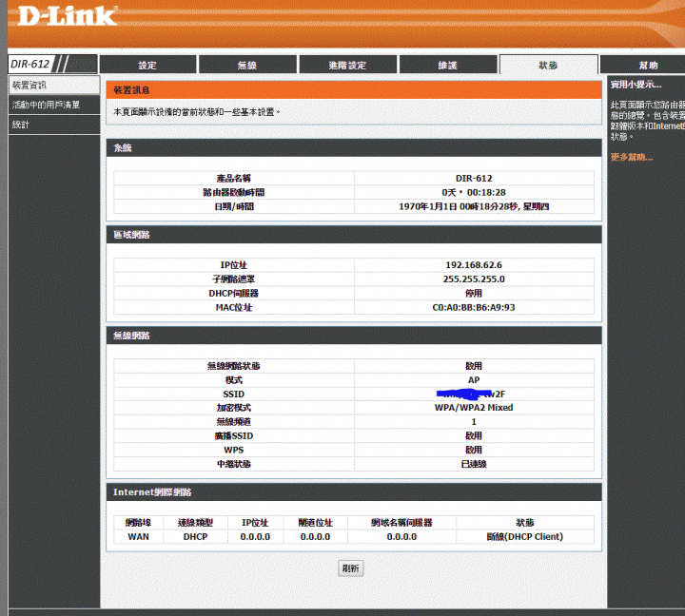Click the 實用小提示 heading
685x616 pixels.
click(x=636, y=85)
